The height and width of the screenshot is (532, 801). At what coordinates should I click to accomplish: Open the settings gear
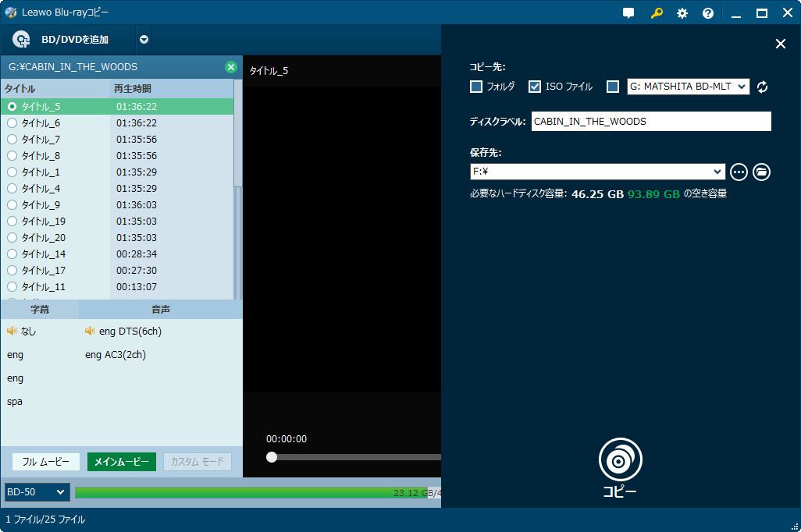[682, 13]
